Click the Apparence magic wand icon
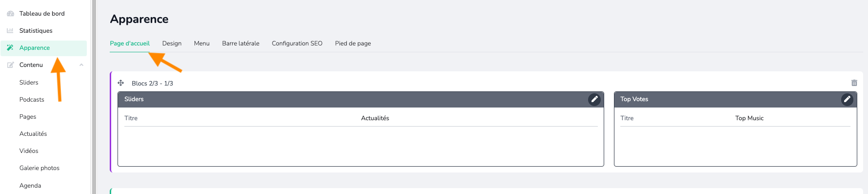The width and height of the screenshot is (868, 194). 10,48
